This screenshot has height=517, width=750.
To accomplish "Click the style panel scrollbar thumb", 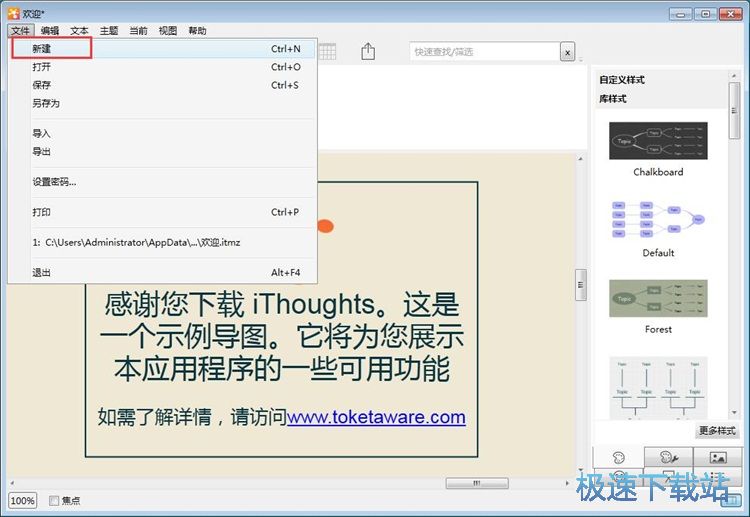I will pos(734,110).
